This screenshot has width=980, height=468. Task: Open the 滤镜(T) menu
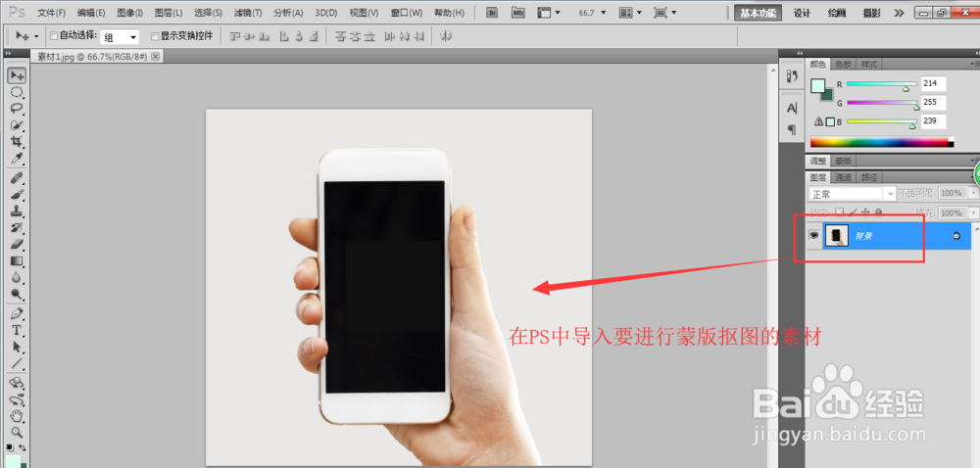(248, 13)
